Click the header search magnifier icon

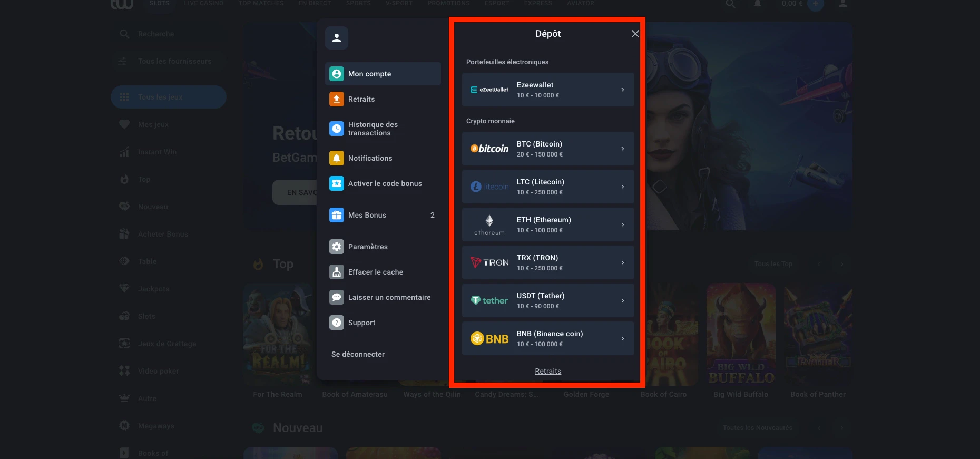pyautogui.click(x=730, y=4)
